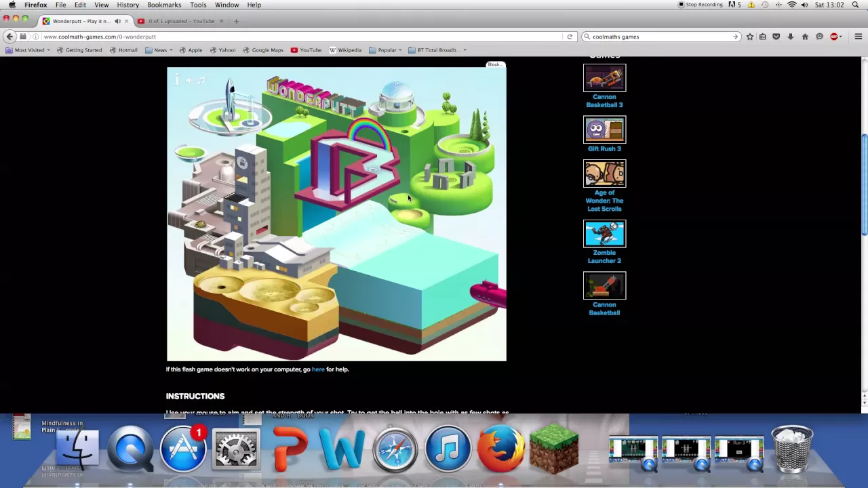This screenshot has height=488, width=868.
Task: Open the chat bubble toolbar icon
Action: [x=819, y=37]
